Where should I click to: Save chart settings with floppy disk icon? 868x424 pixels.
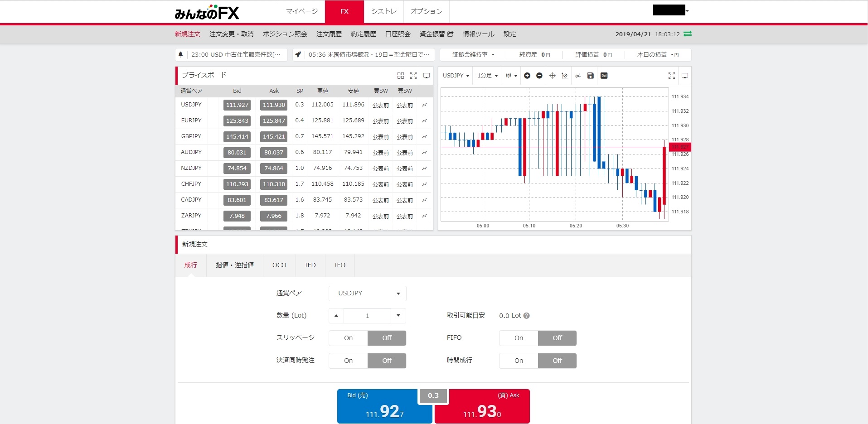(590, 76)
